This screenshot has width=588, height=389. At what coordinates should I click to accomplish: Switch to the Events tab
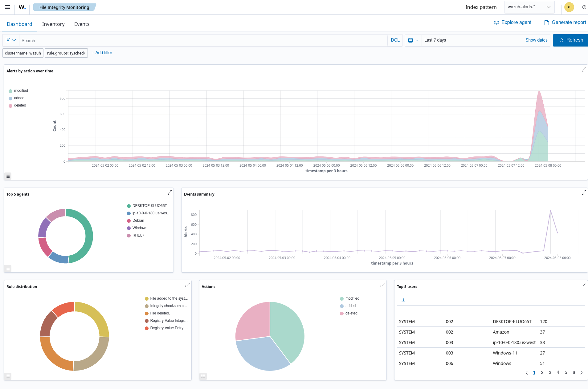click(82, 24)
